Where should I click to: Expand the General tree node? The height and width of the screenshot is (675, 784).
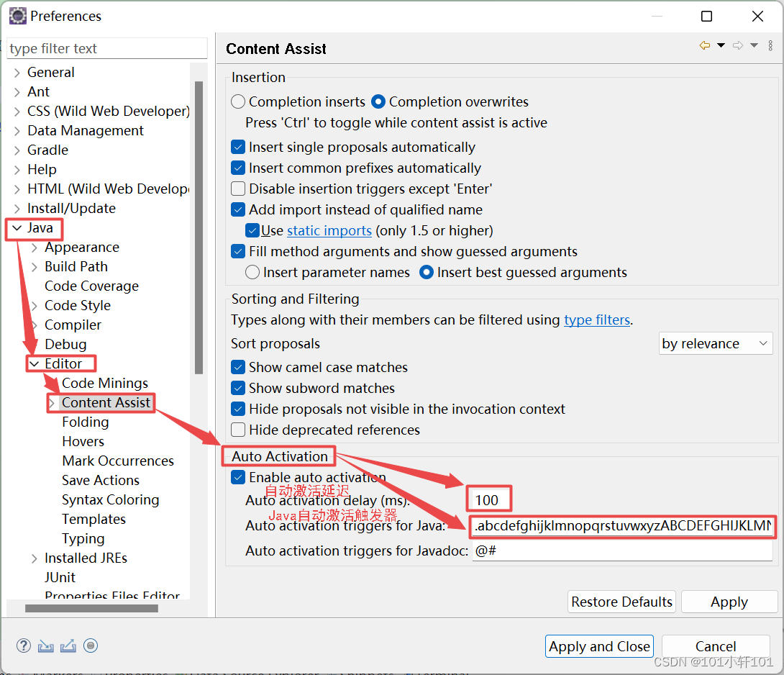(17, 73)
